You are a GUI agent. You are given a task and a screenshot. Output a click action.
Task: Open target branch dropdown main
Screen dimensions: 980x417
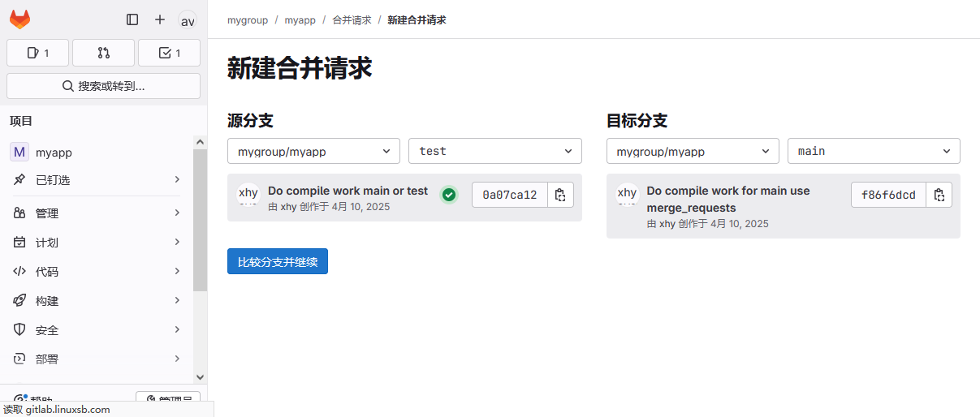click(874, 151)
